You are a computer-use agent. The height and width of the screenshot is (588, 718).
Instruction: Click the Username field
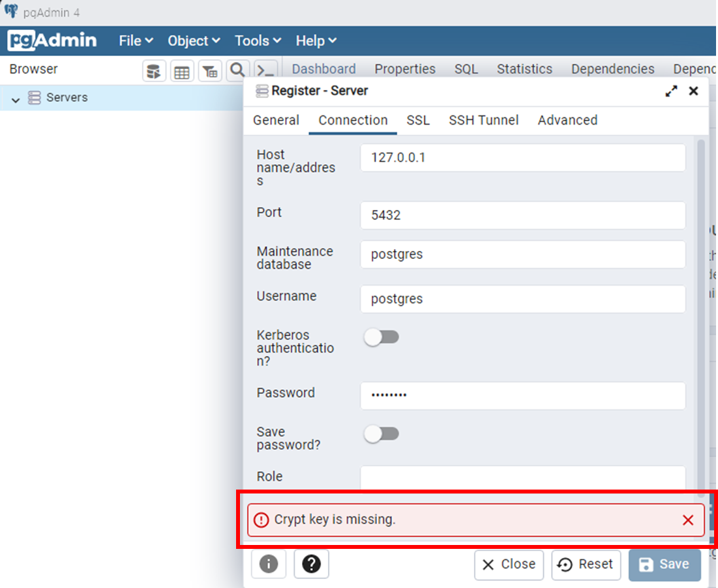point(523,299)
